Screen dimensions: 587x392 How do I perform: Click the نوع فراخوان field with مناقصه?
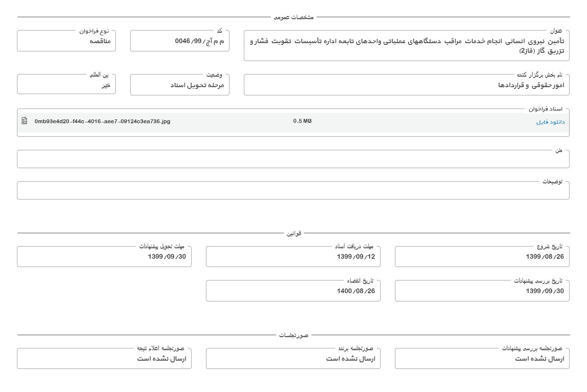(66, 41)
